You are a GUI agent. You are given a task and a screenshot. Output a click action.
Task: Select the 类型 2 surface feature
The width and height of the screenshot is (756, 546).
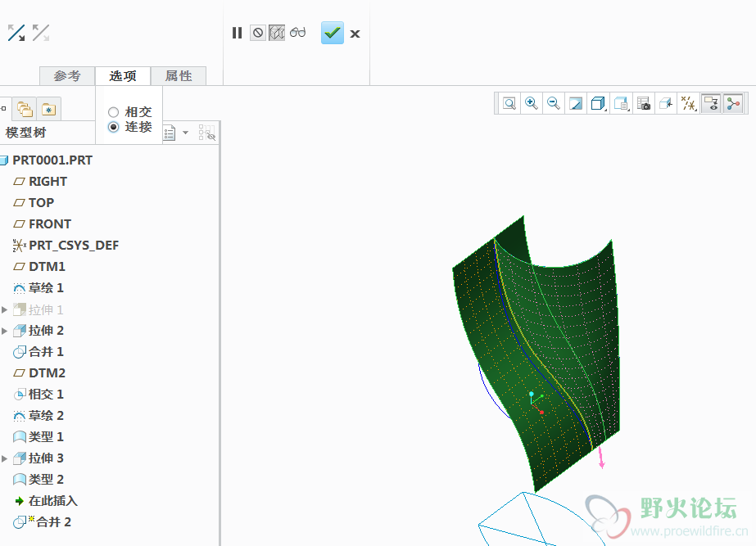46,480
